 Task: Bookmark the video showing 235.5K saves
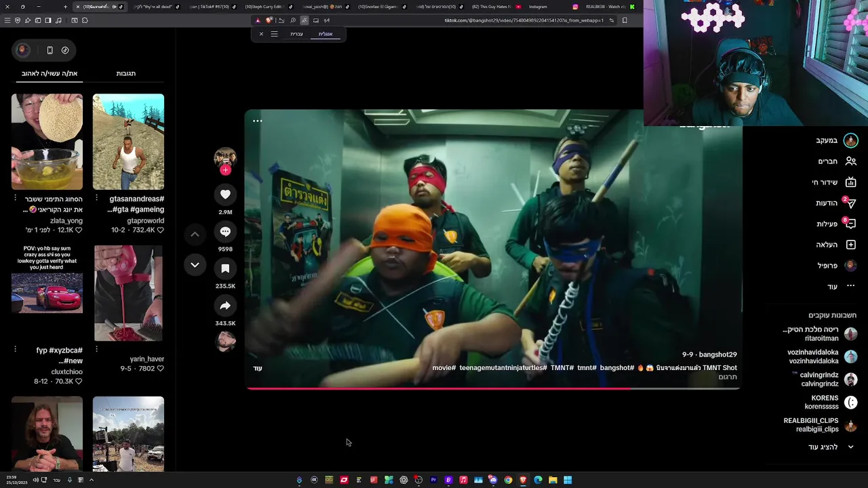(x=225, y=268)
